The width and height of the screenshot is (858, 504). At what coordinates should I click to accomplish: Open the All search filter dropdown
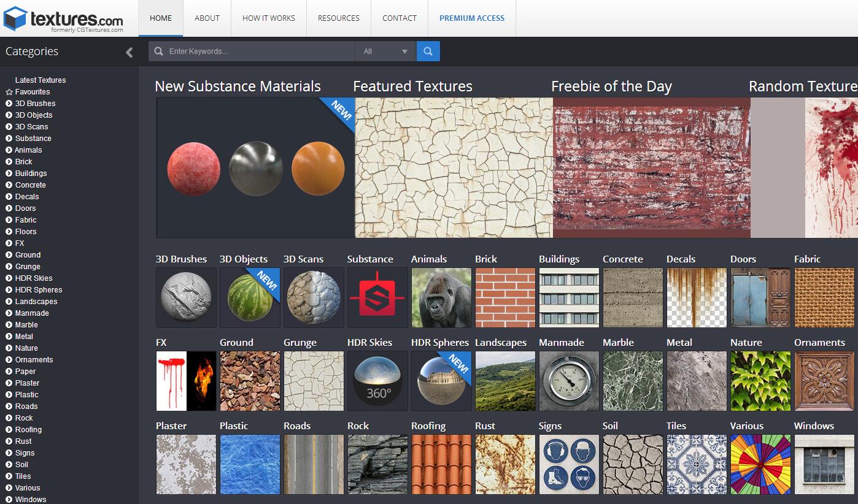(385, 52)
